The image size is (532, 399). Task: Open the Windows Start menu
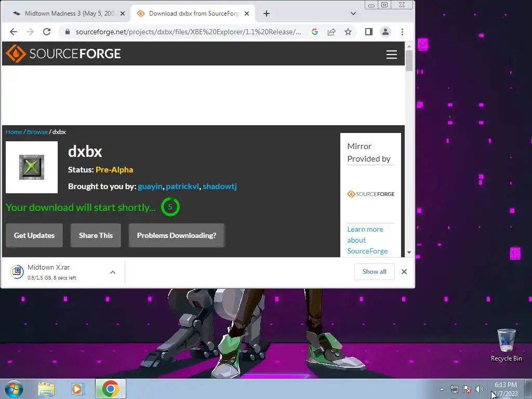(14, 389)
